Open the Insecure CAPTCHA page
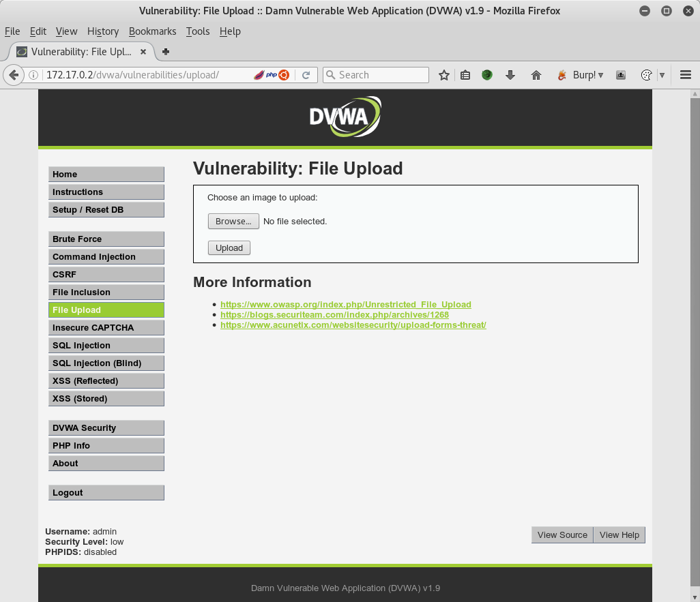Viewport: 700px width, 602px height. tap(106, 327)
